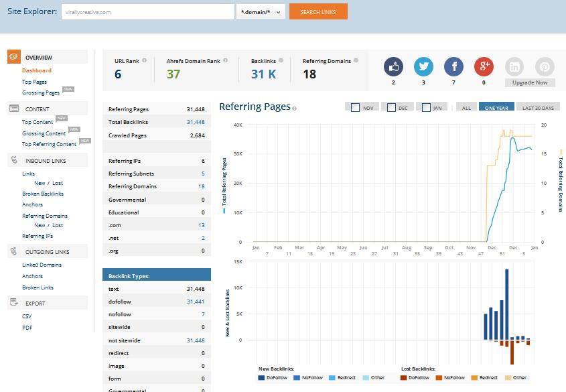Screen dimensions: 566x392
Task: Export data as PDF
Action: [27, 328]
